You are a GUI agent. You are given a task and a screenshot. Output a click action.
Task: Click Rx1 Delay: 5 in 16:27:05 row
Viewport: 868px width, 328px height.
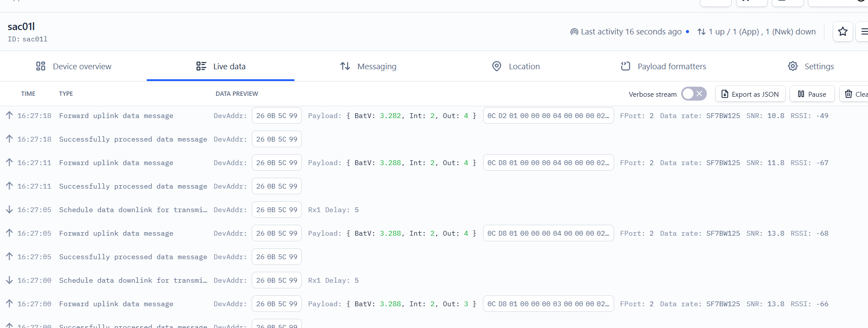[333, 210]
